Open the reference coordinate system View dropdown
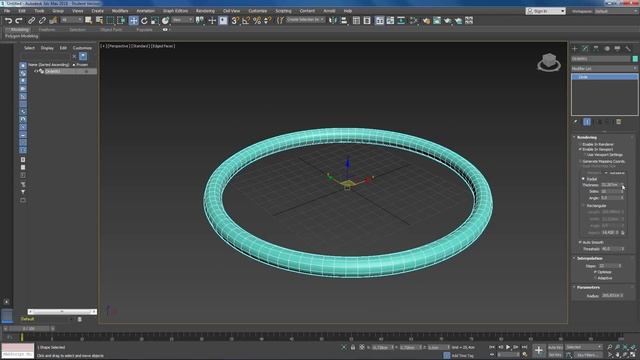This screenshot has width=640, height=360. click(x=182, y=20)
